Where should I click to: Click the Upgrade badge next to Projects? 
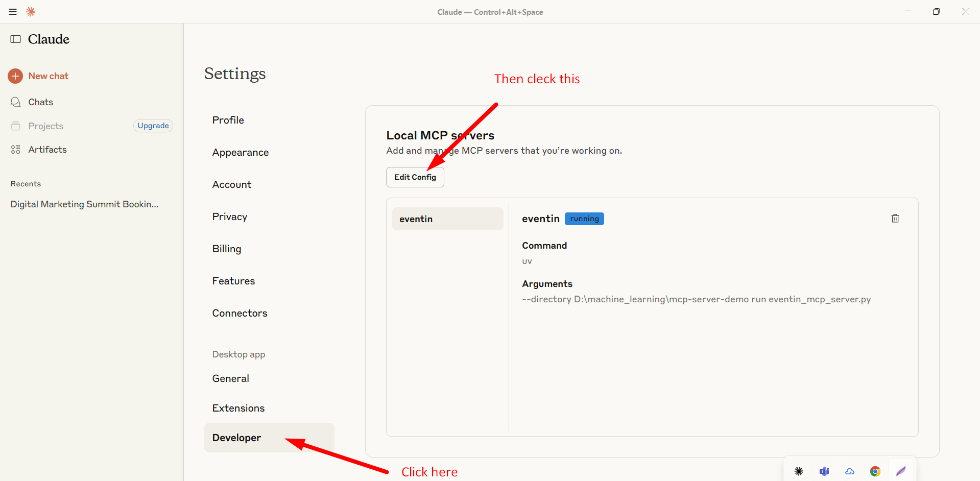coord(153,126)
